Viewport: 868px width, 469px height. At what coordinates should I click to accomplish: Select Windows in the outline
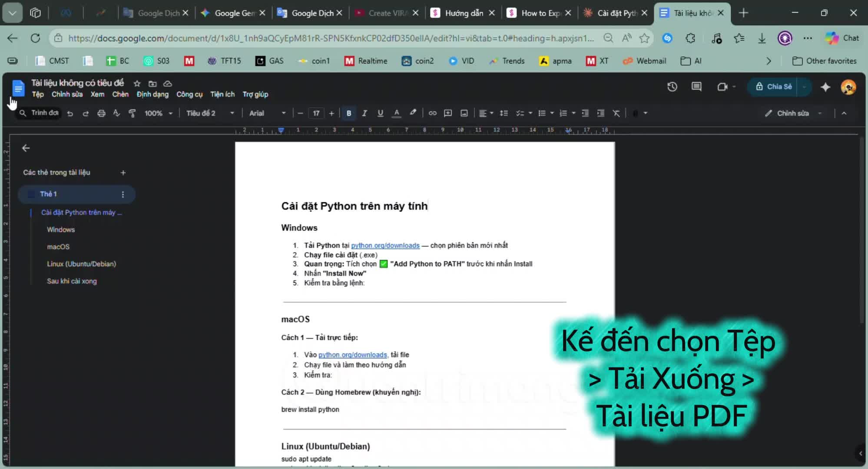pos(61,229)
